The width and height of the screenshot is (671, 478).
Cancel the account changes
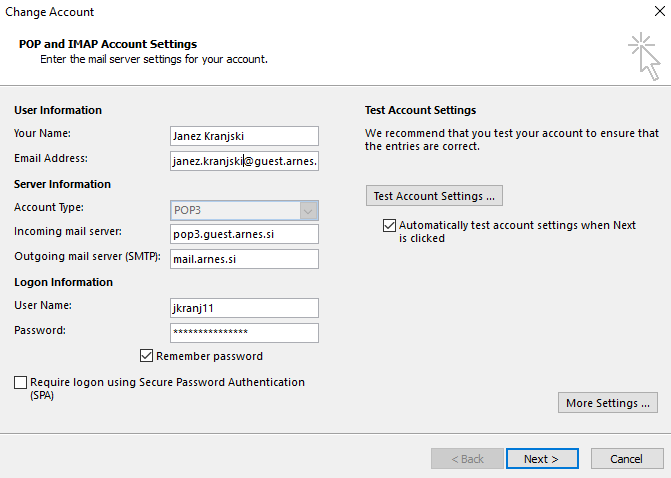(627, 459)
